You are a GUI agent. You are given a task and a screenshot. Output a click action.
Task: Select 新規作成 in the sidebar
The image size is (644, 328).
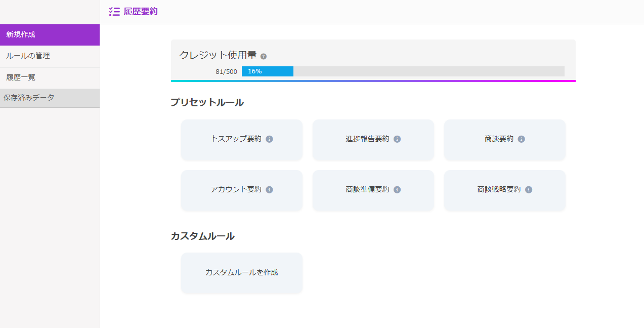(50, 35)
